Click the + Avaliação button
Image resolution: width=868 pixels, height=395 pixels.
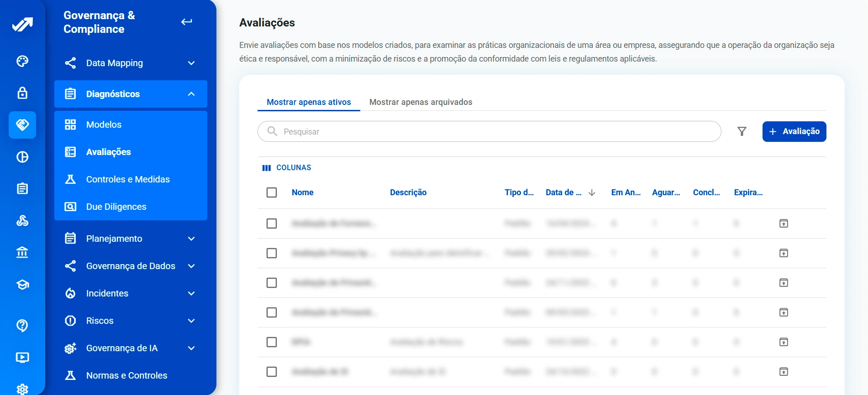(x=794, y=131)
